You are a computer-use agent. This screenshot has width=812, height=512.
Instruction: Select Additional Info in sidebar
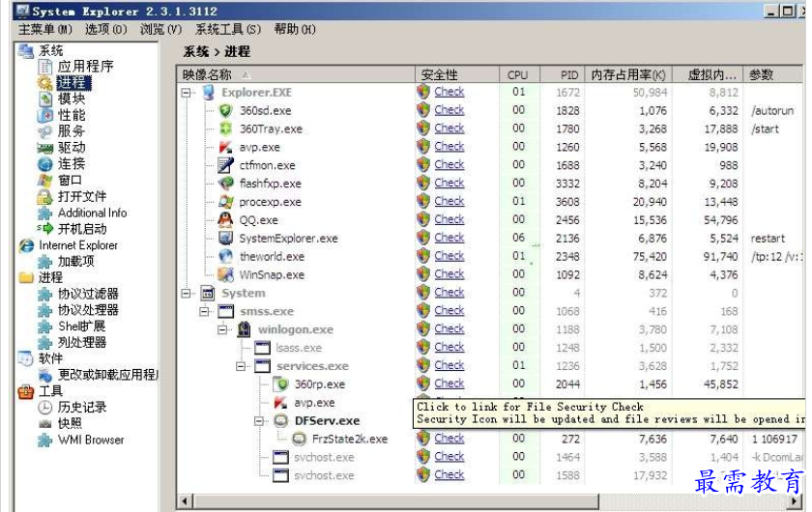92,213
